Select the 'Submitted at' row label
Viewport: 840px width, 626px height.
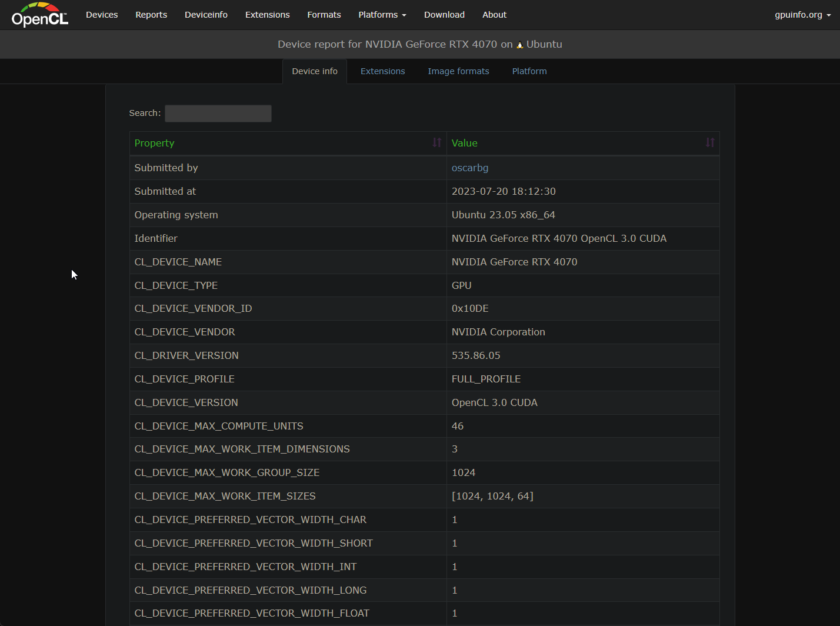tap(165, 191)
